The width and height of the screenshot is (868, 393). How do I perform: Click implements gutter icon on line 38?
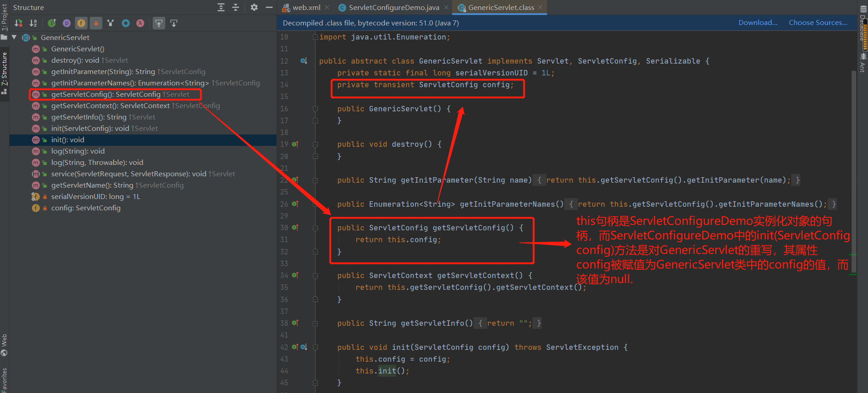[295, 323]
